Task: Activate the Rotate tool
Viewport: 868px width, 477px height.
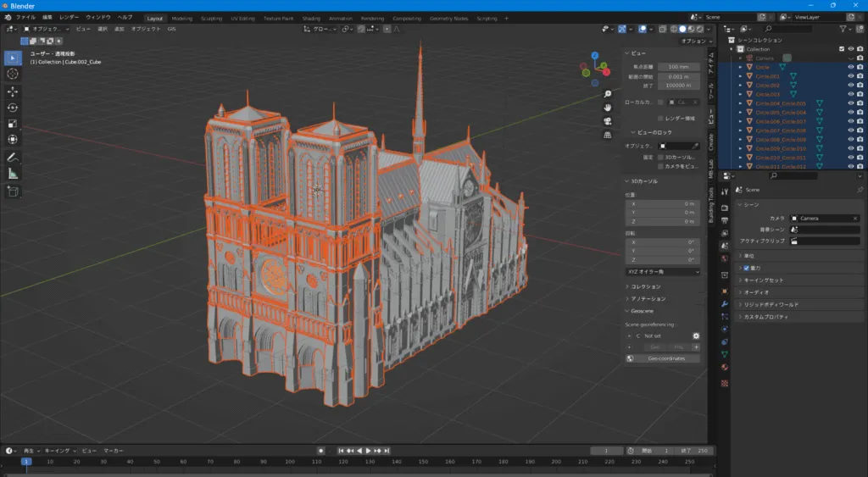Action: (13, 108)
